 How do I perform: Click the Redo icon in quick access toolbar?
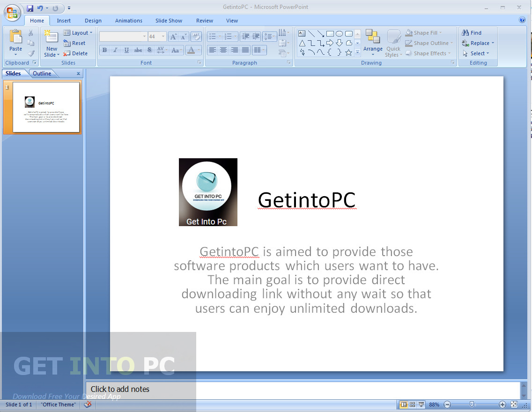(55, 8)
